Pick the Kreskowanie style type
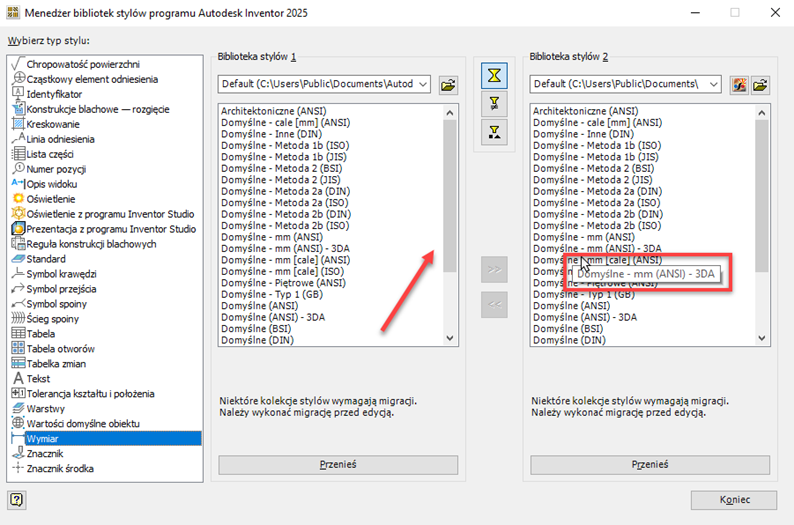The image size is (794, 525). (53, 124)
